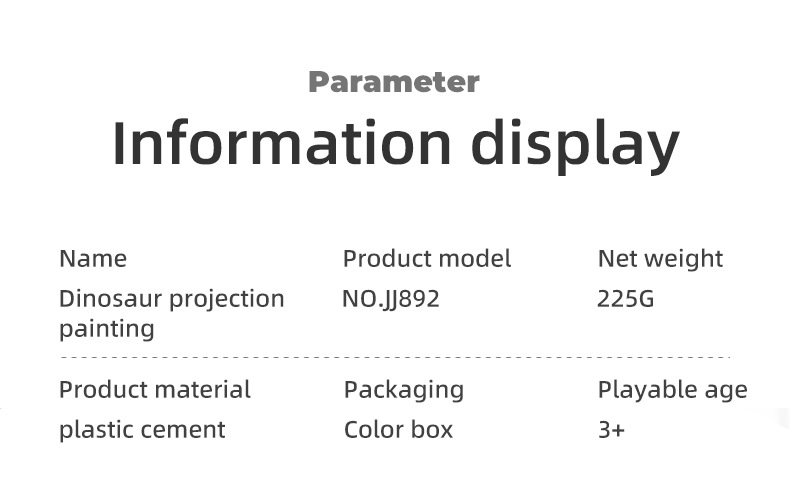The height and width of the screenshot is (489, 790).
Task: Select the Product material label
Action: 155,389
